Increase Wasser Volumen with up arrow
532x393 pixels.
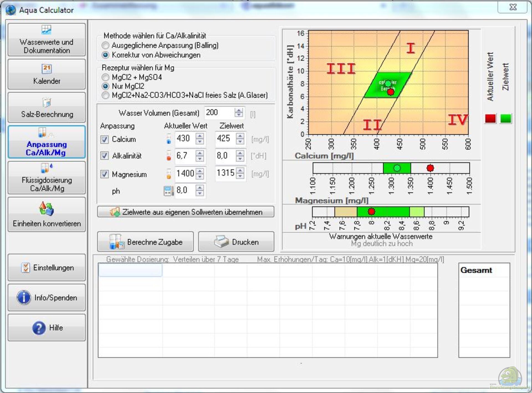coord(239,110)
